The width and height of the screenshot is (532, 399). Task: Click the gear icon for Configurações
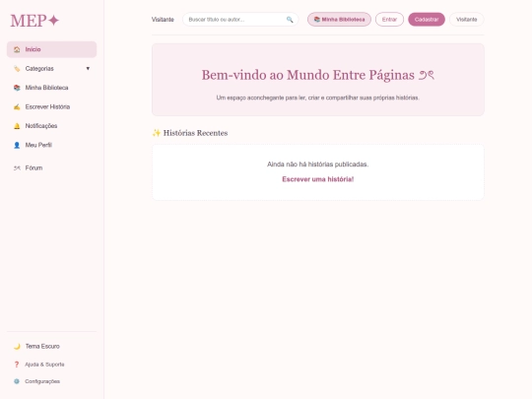click(x=17, y=381)
